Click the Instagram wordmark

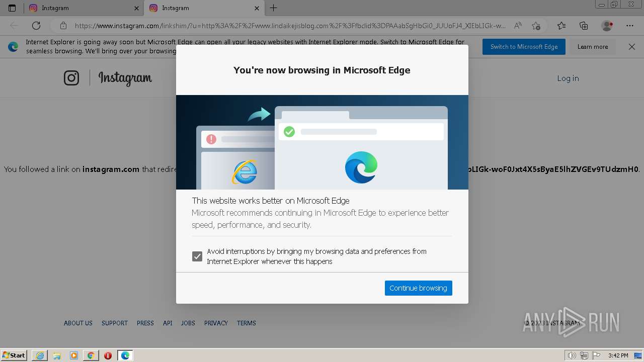125,78
